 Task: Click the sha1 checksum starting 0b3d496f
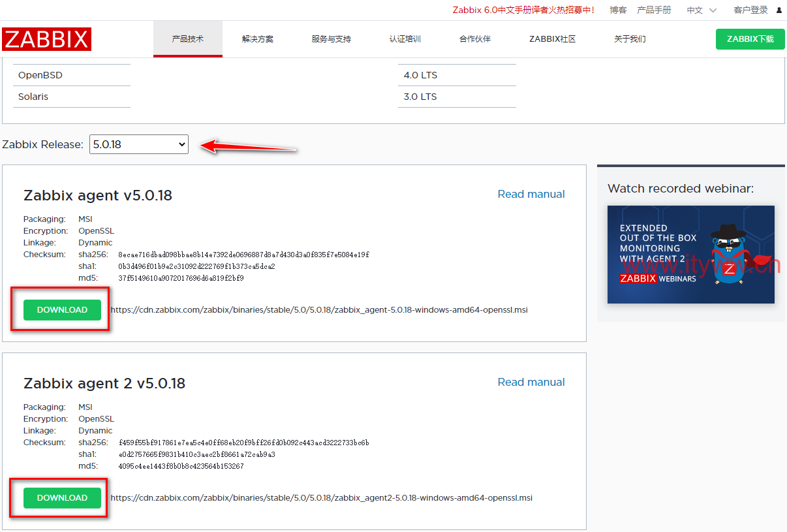point(196,266)
